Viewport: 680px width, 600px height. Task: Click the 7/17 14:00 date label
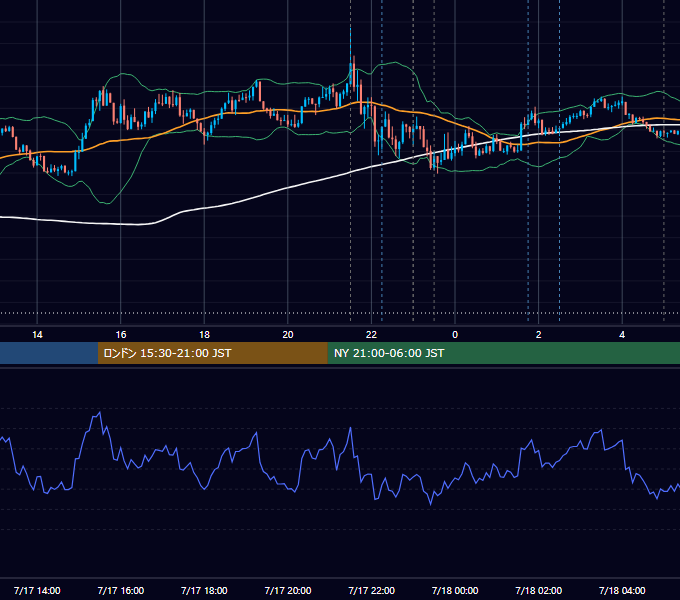[37, 590]
